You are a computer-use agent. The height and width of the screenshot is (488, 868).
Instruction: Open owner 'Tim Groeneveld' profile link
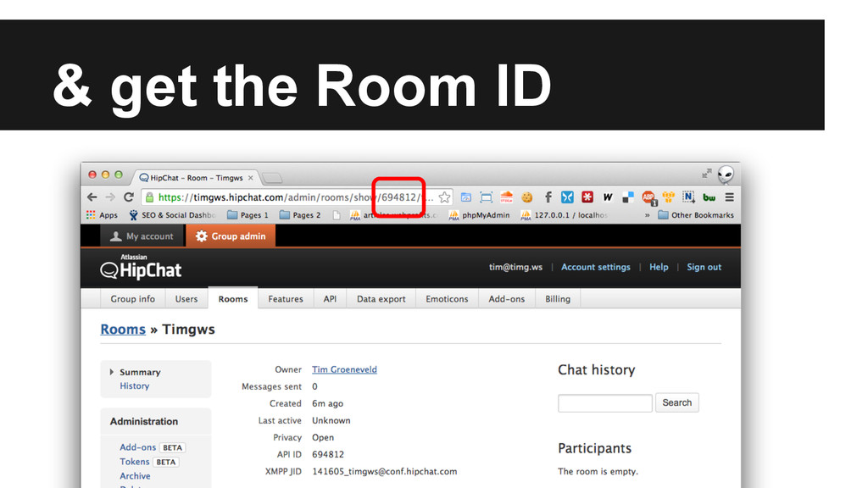[344, 369]
